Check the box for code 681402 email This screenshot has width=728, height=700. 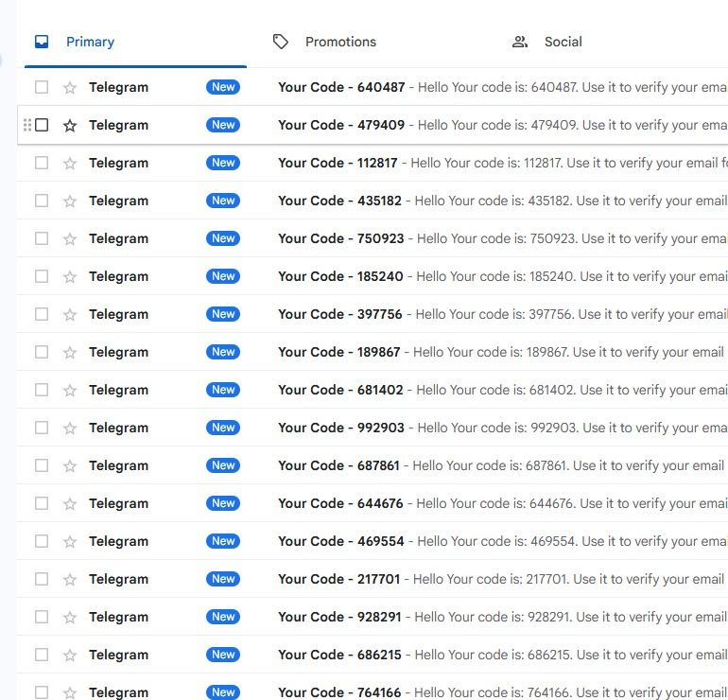pyautogui.click(x=42, y=390)
